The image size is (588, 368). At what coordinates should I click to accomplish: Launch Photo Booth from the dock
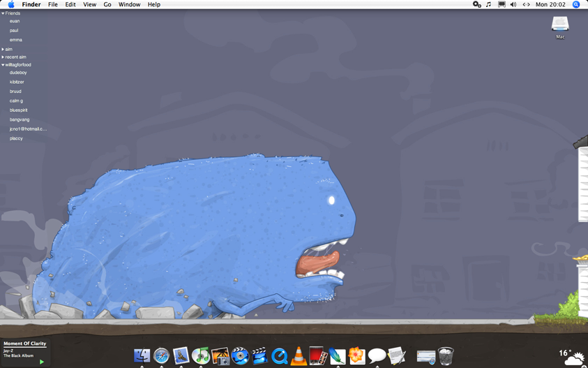(x=317, y=355)
